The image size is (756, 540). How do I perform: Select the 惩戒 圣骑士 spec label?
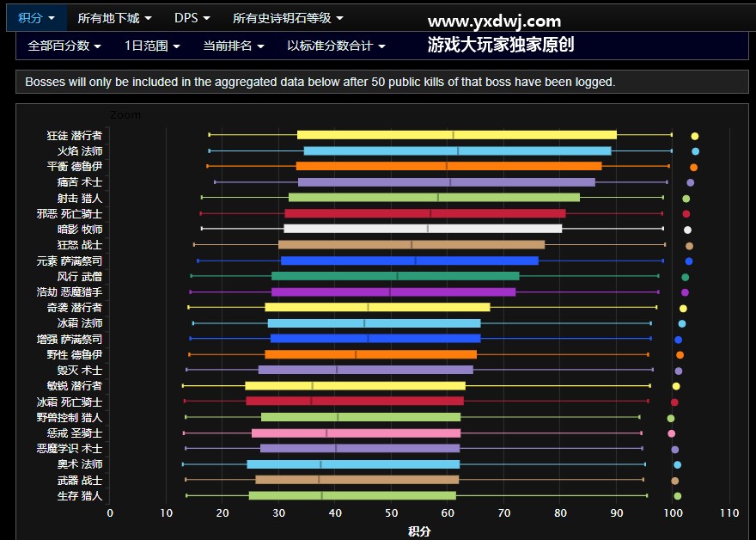tap(74, 433)
